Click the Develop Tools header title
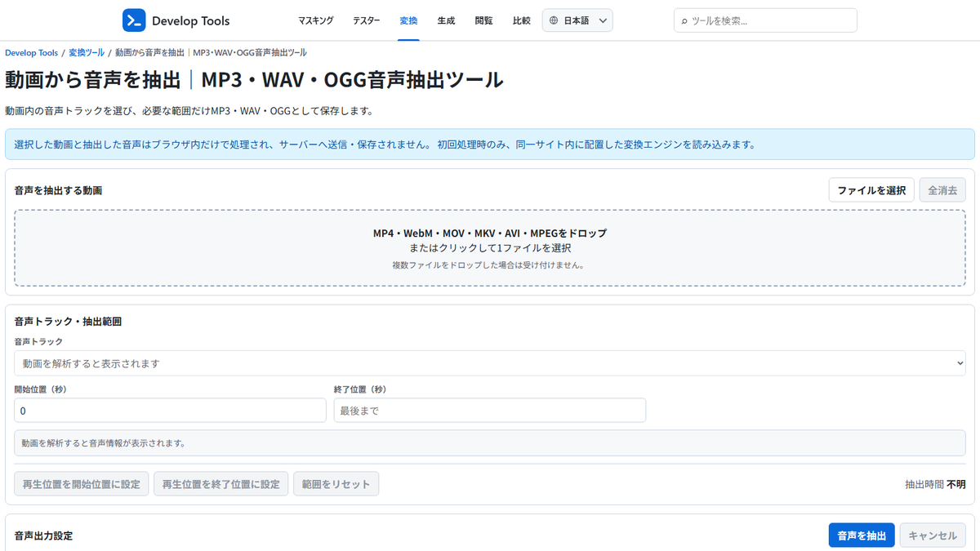This screenshot has height=551, width=980. point(190,20)
